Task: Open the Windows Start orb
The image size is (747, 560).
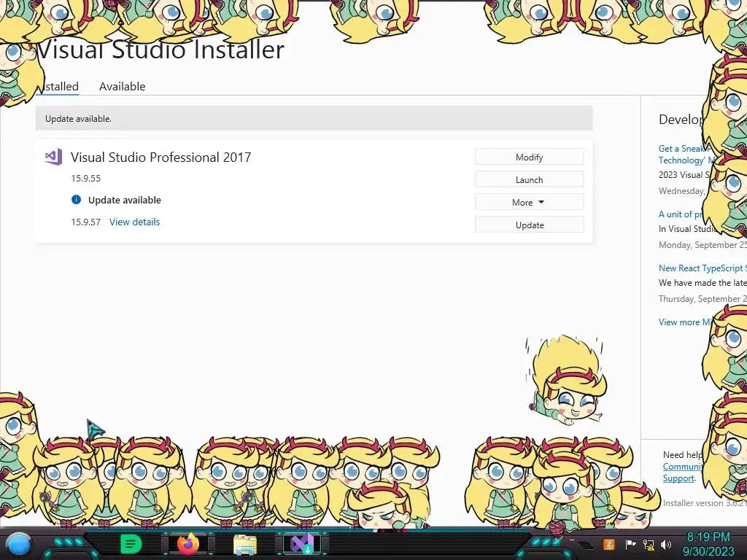Action: (x=19, y=545)
